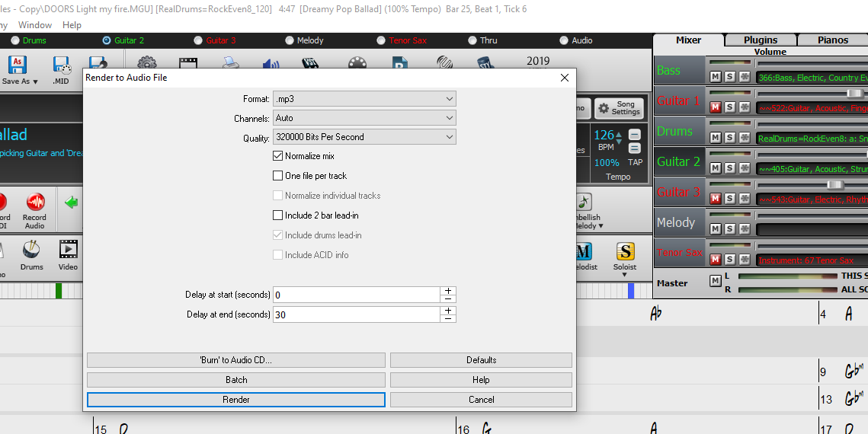
Task: Unmute the Tenor Sax track
Action: [716, 259]
